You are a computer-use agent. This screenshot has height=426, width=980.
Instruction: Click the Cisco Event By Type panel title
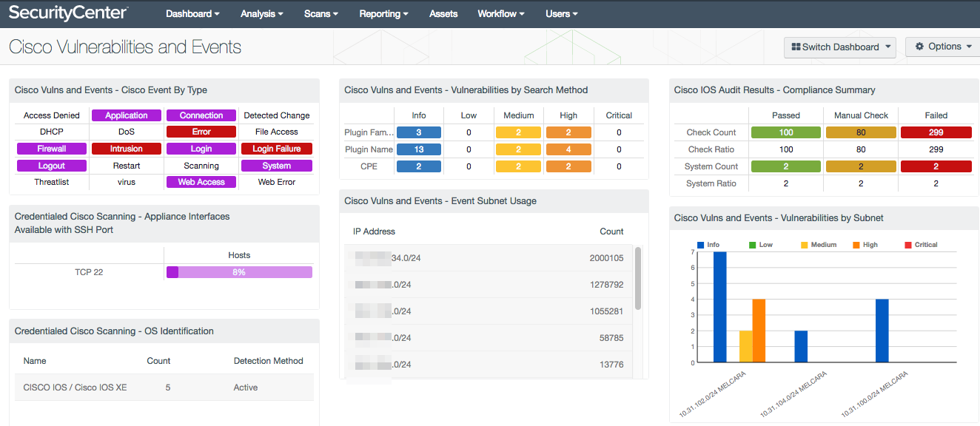111,90
